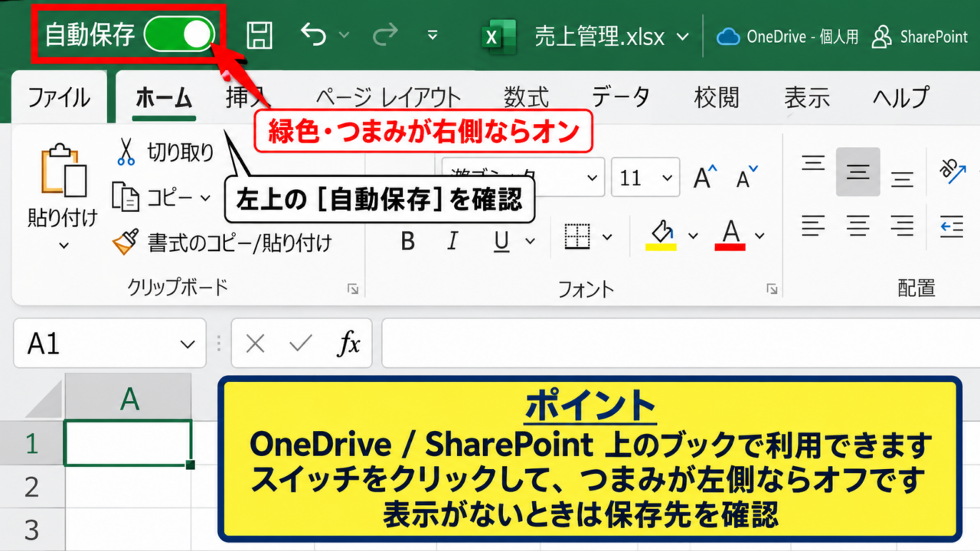
Task: Toggle italic I formatting
Action: click(452, 242)
